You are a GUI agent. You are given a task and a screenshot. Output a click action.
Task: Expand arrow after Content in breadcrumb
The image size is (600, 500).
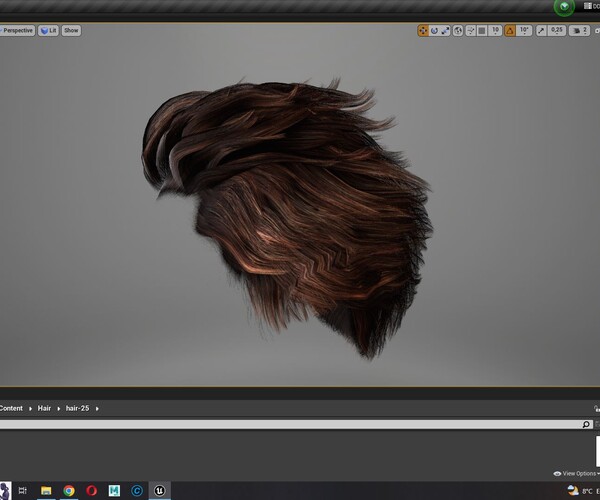tap(30, 409)
